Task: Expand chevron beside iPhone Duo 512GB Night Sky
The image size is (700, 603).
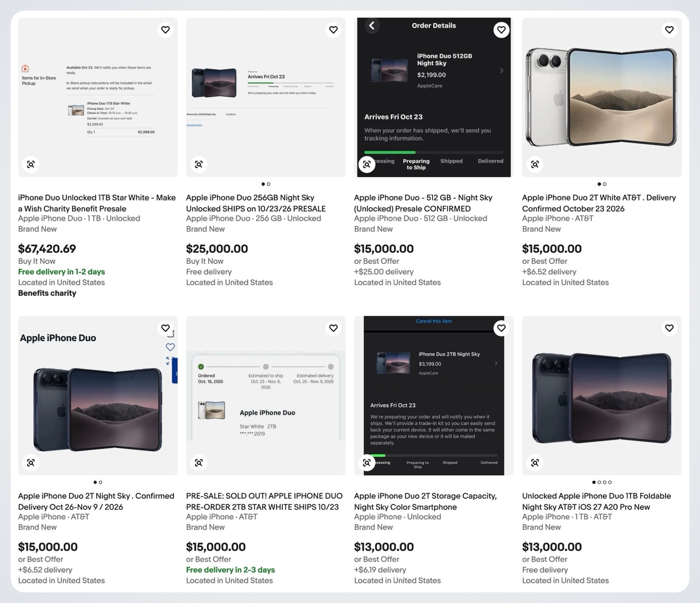Action: (502, 71)
